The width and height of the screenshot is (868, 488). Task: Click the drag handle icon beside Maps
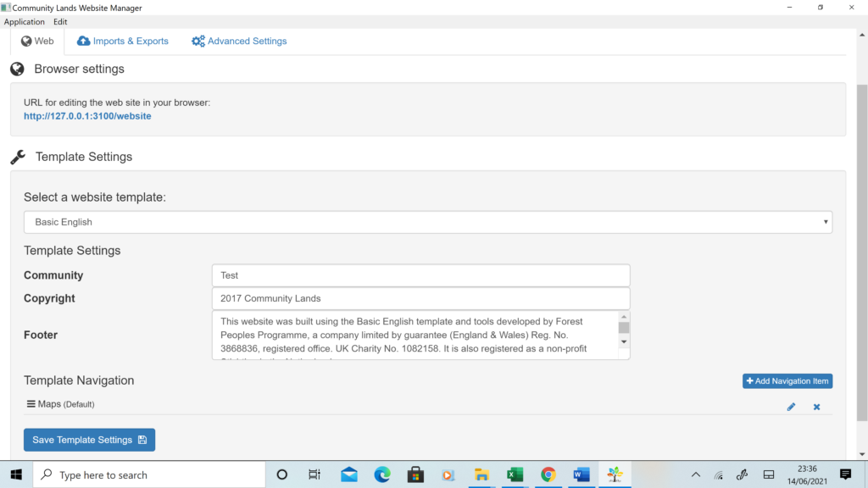pos(31,404)
